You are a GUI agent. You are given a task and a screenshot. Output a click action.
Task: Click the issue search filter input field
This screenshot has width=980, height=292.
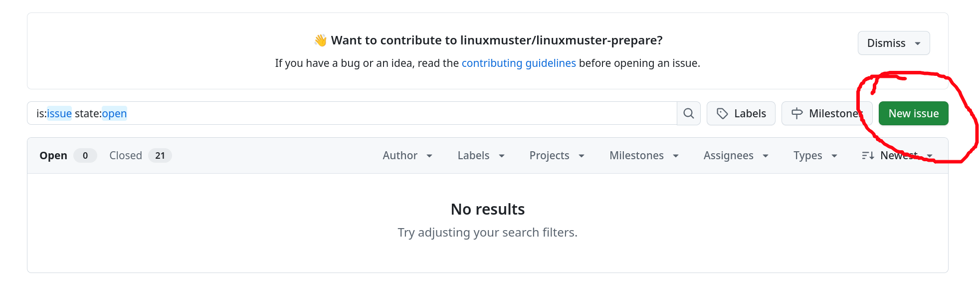pyautogui.click(x=352, y=113)
